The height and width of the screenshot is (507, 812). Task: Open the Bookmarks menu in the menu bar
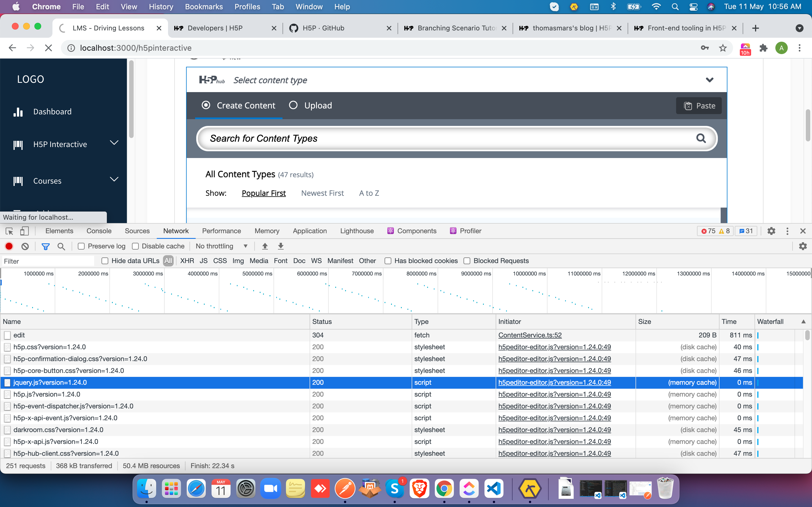coord(204,6)
